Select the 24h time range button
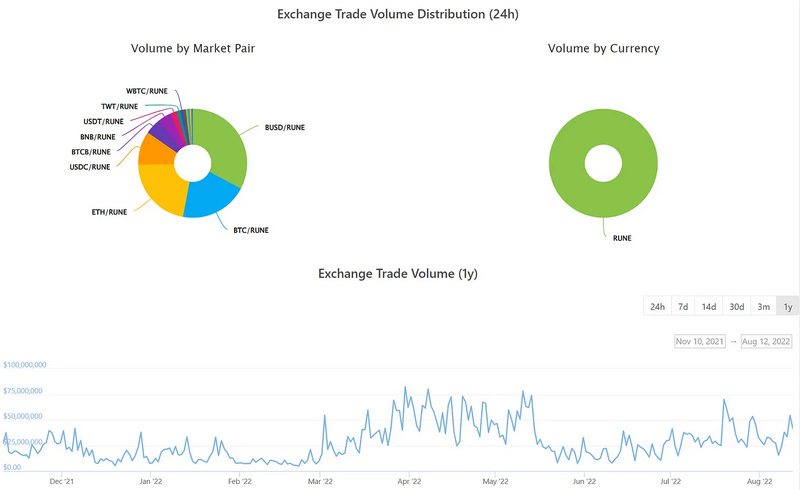This screenshot has height=490, width=800. click(657, 306)
